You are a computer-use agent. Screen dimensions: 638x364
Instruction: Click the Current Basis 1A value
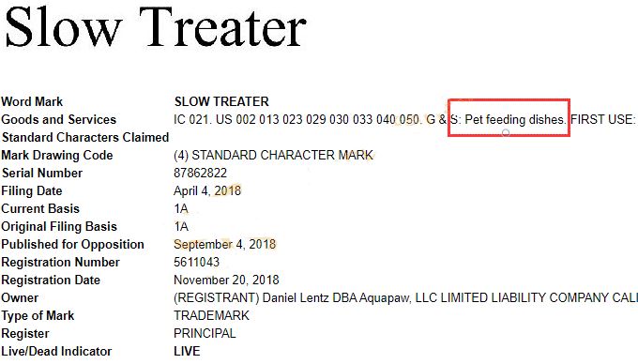(181, 208)
